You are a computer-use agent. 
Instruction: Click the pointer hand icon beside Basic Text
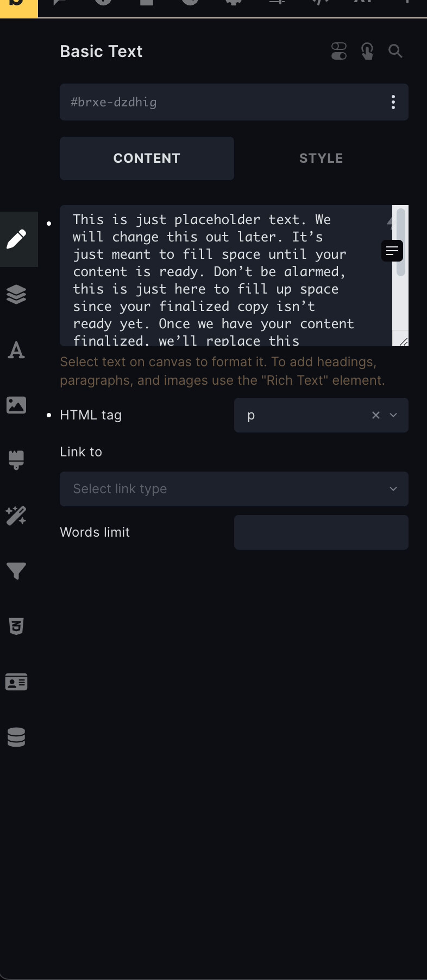[367, 52]
